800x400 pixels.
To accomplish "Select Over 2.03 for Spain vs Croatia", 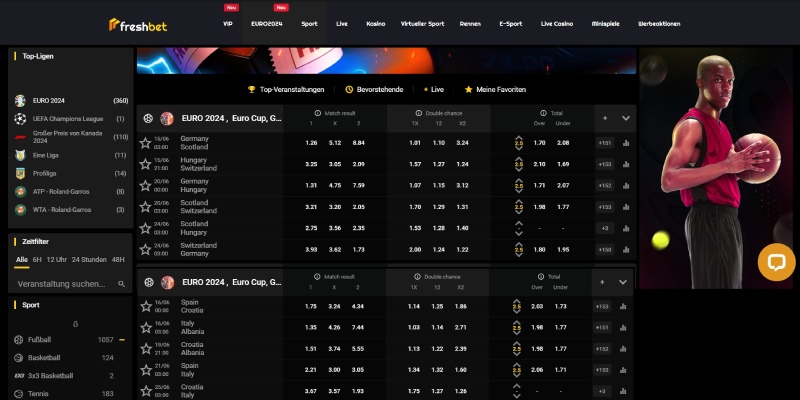I will (x=537, y=307).
